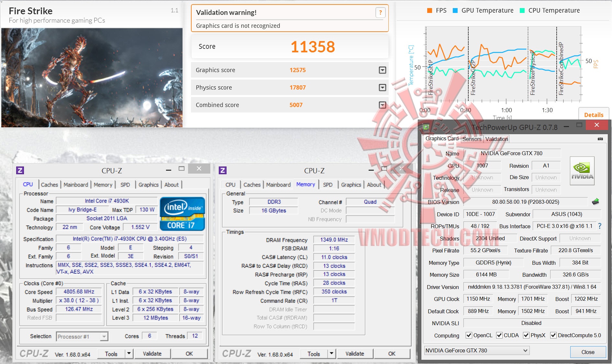The width and height of the screenshot is (612, 364).
Task: Switch to CPU tab in right CPU-Z window
Action: [x=230, y=185]
